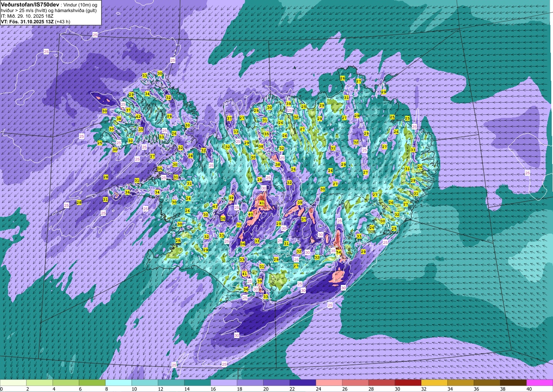Click the legend swatch between 18 and 20

pos(250,383)
